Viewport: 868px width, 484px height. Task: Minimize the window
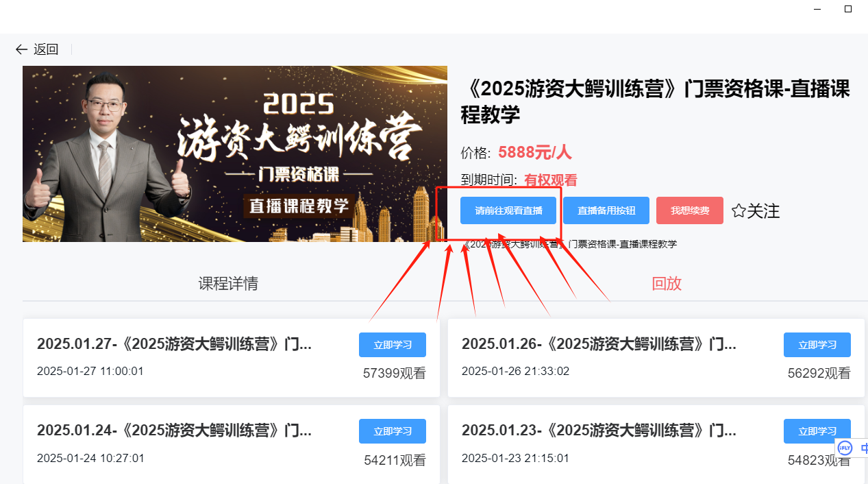point(817,9)
